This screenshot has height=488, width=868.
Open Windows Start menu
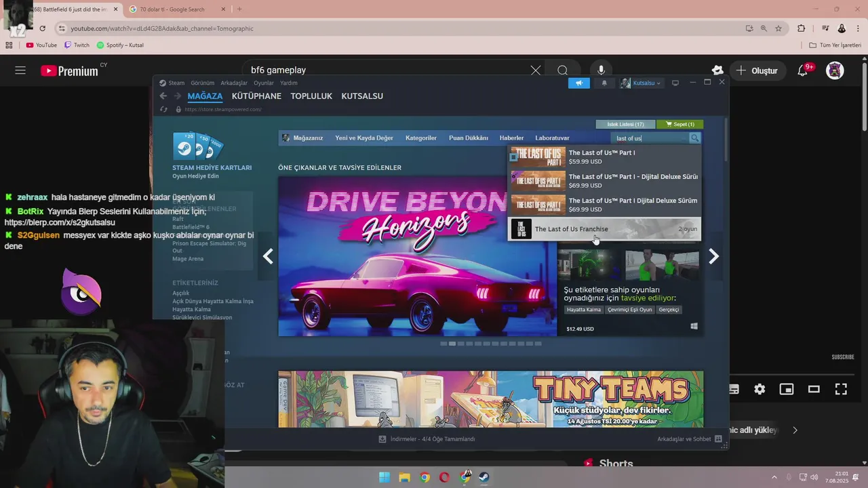pos(384,477)
